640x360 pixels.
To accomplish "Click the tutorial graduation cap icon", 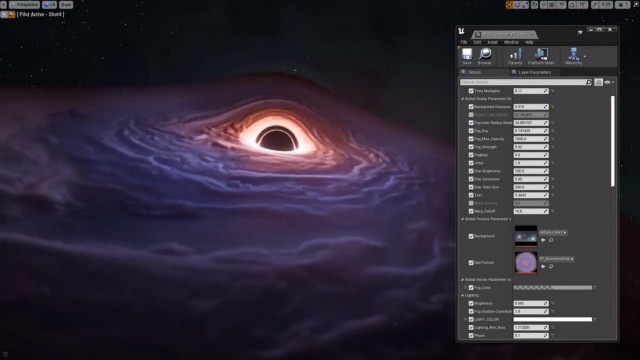I will pyautogui.click(x=580, y=32).
